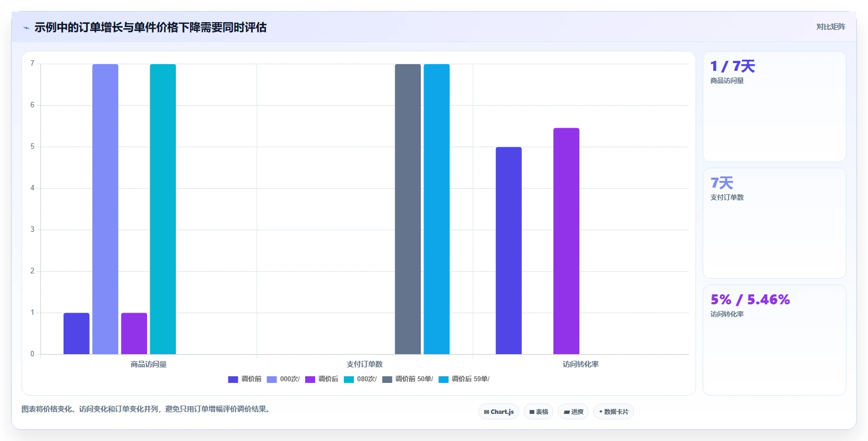Click the indigo bar in 访问转化率
Image resolution: width=868 pixels, height=441 pixels.
509,251
